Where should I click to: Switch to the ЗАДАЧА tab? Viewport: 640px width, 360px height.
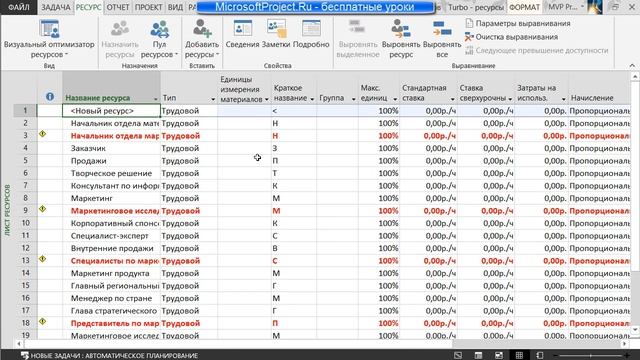(56, 7)
